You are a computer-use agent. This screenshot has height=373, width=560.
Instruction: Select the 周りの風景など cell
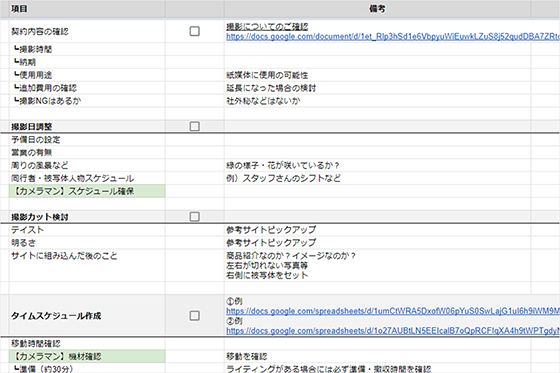pyautogui.click(x=87, y=165)
